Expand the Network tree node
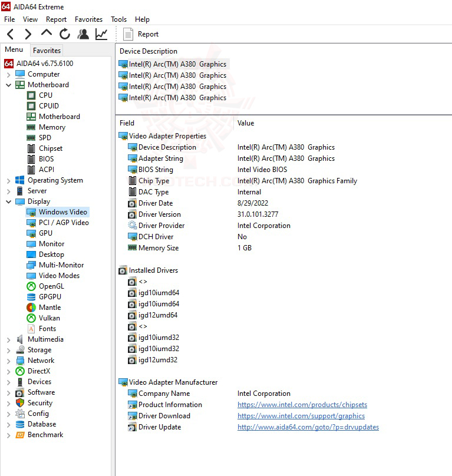The image size is (452, 476). click(x=8, y=361)
